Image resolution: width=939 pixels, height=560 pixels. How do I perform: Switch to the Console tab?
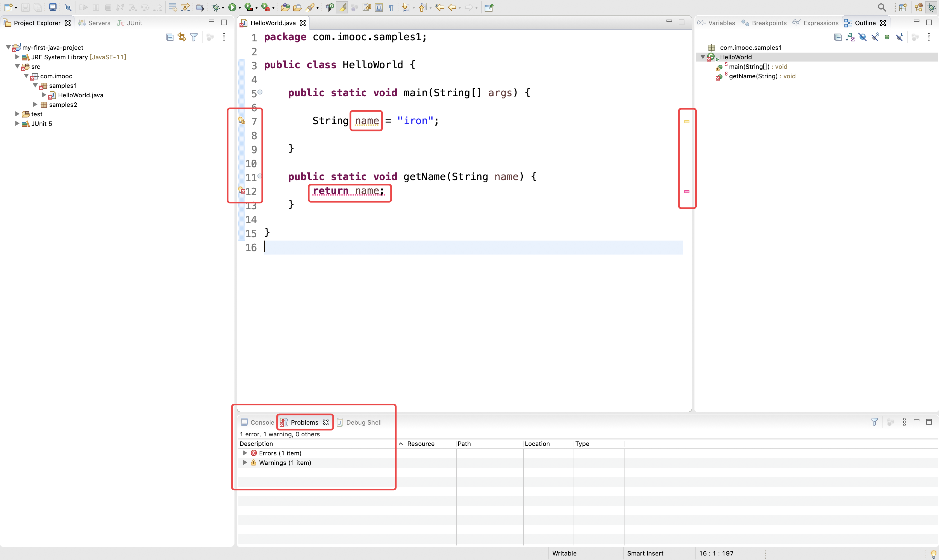(257, 422)
